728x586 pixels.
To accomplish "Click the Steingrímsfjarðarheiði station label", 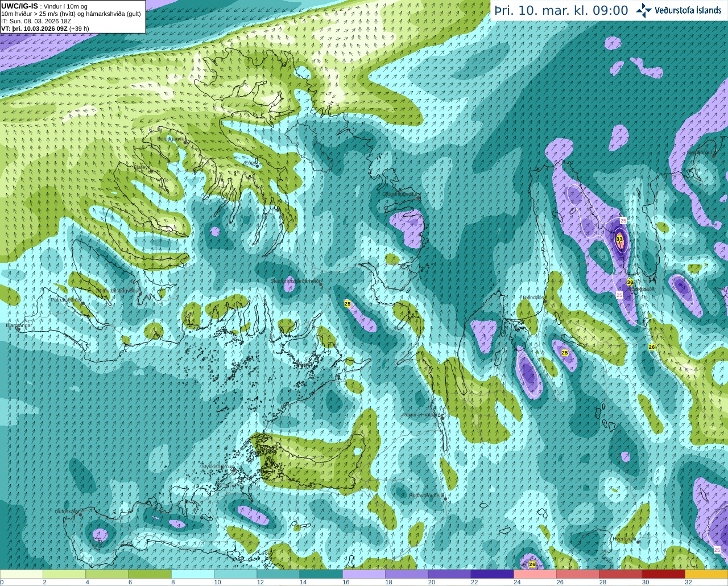I will coord(295,280).
